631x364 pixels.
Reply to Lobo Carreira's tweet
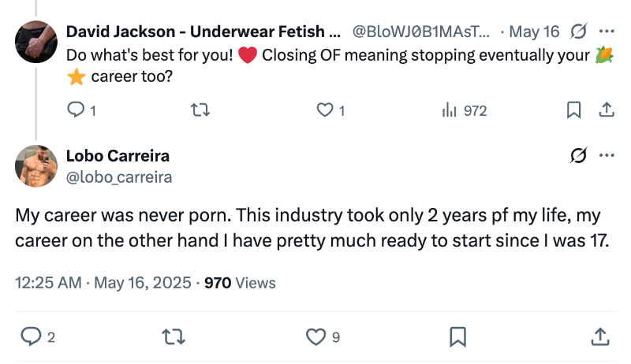(x=31, y=337)
